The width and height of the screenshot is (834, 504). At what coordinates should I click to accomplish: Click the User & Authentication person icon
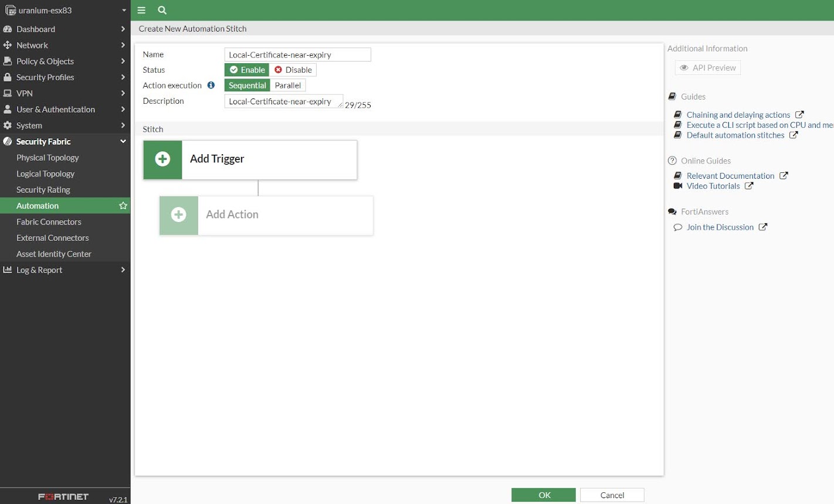(8, 110)
